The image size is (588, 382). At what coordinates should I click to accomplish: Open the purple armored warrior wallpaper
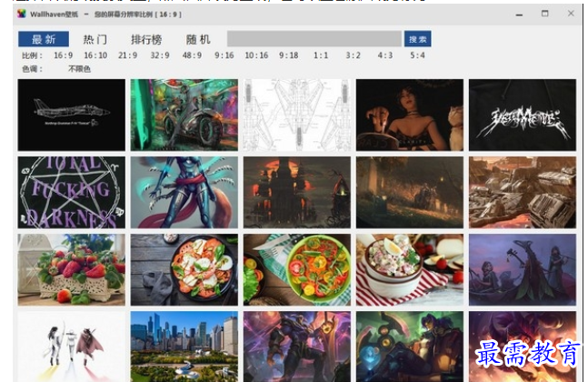(x=297, y=347)
